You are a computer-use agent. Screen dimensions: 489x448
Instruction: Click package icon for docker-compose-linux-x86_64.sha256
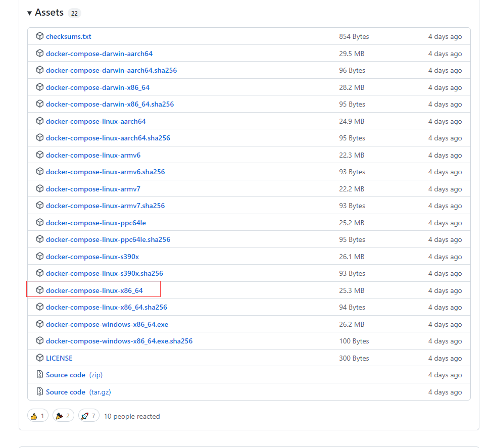pos(39,307)
